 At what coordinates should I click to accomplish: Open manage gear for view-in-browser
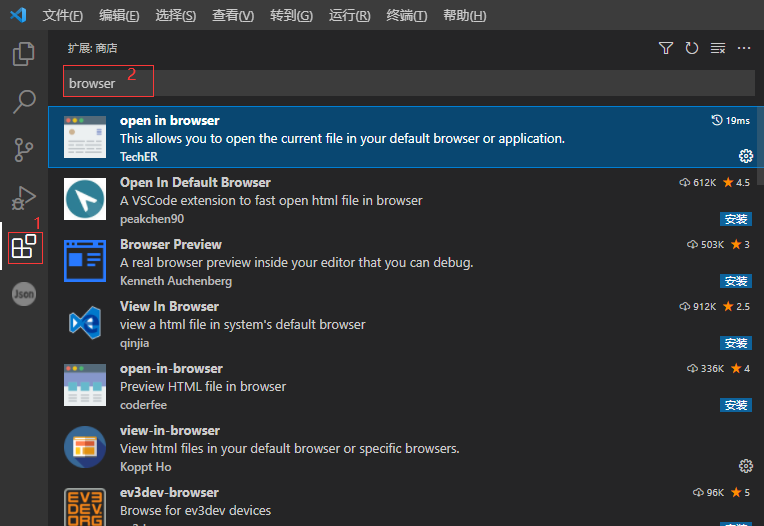[x=745, y=466]
